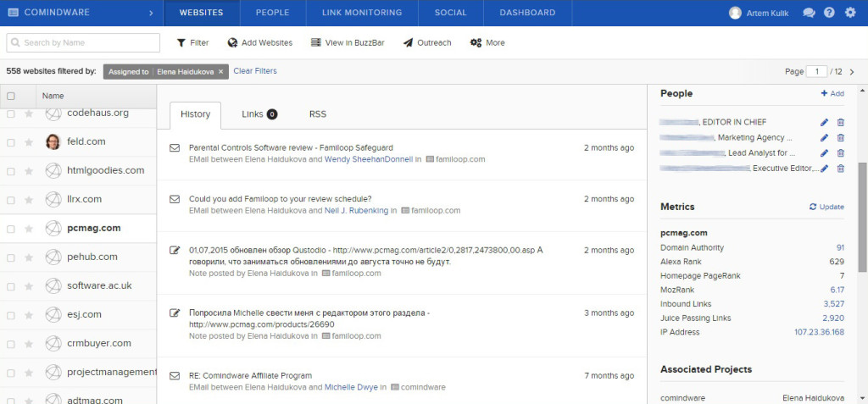Click the Search by Name field

[83, 42]
